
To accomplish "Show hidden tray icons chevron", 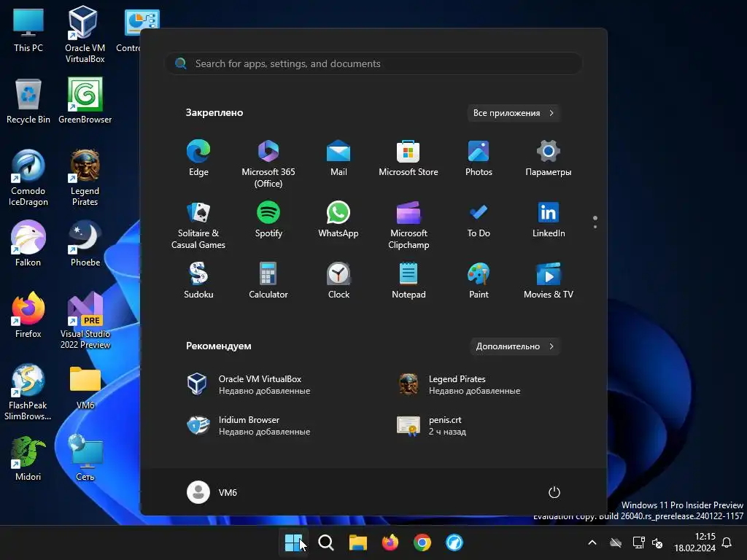I will point(592,542).
